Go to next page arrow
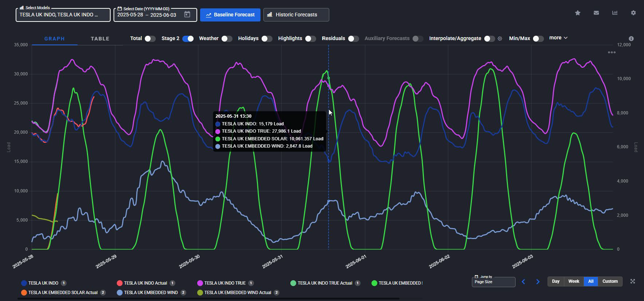Viewport: 644px width, 301px height. (x=538, y=282)
